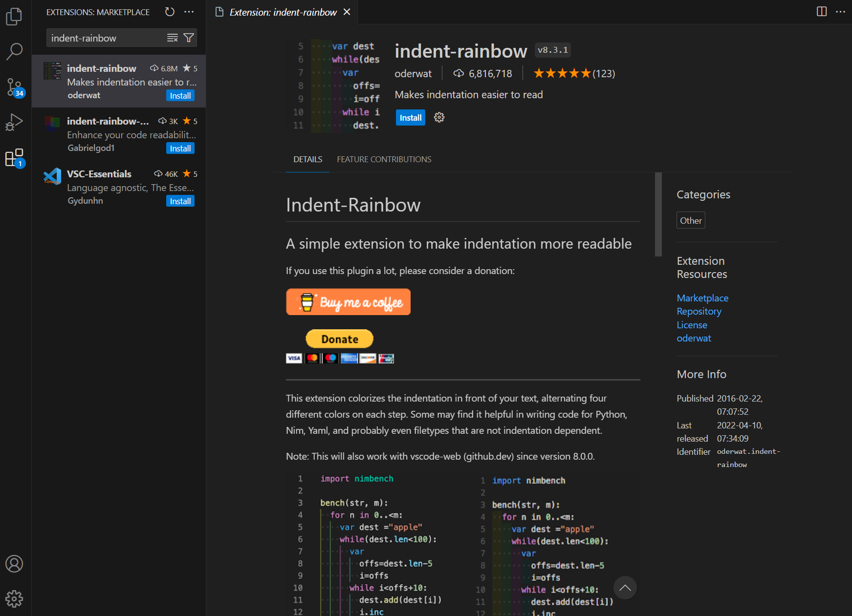Screen dimensions: 852x616
Task: Switch to Feature Contributions tab
Action: pos(384,159)
